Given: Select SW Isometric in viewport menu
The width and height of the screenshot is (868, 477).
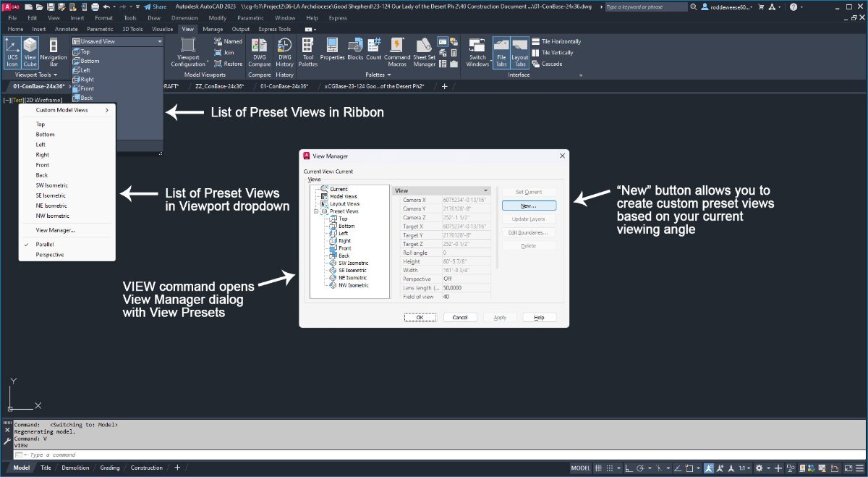Looking at the screenshot, I should (52, 185).
